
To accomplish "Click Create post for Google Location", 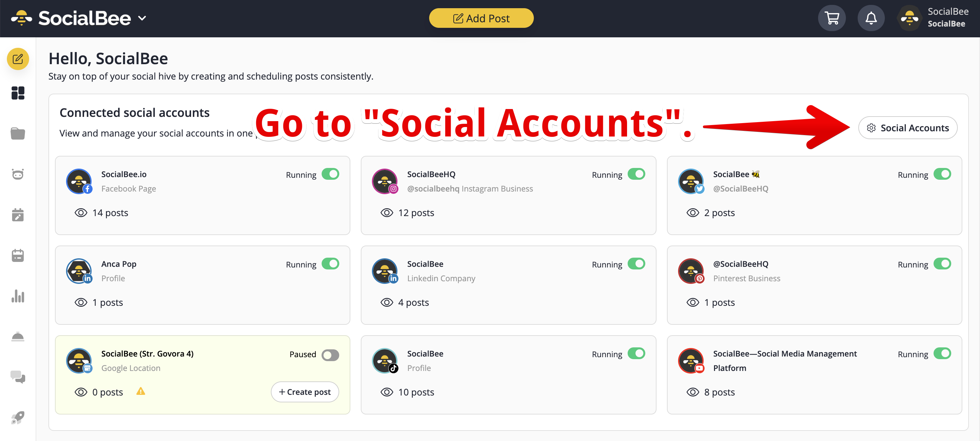I will point(305,392).
